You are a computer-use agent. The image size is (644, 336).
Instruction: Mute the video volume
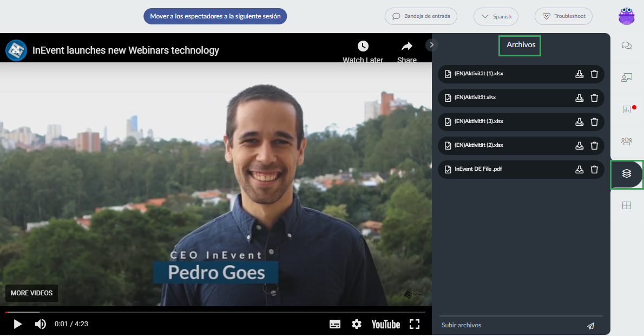click(x=40, y=324)
